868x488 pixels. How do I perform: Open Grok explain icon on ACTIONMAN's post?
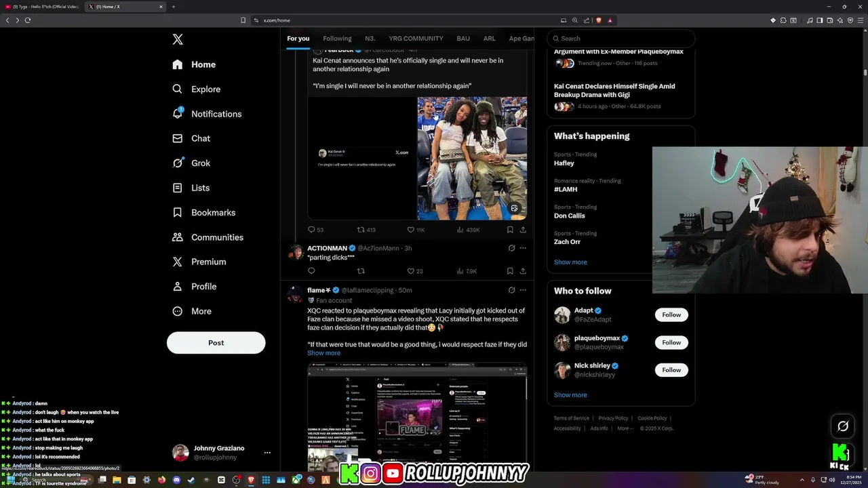click(x=511, y=248)
